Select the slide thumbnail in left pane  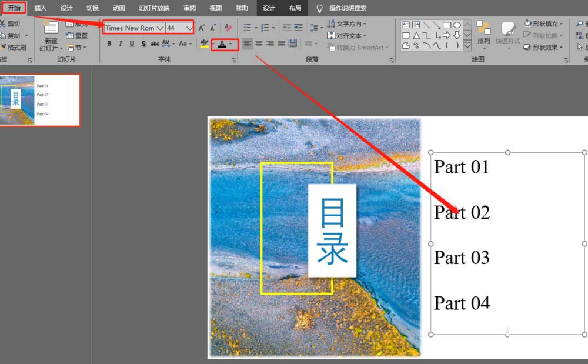[x=39, y=100]
